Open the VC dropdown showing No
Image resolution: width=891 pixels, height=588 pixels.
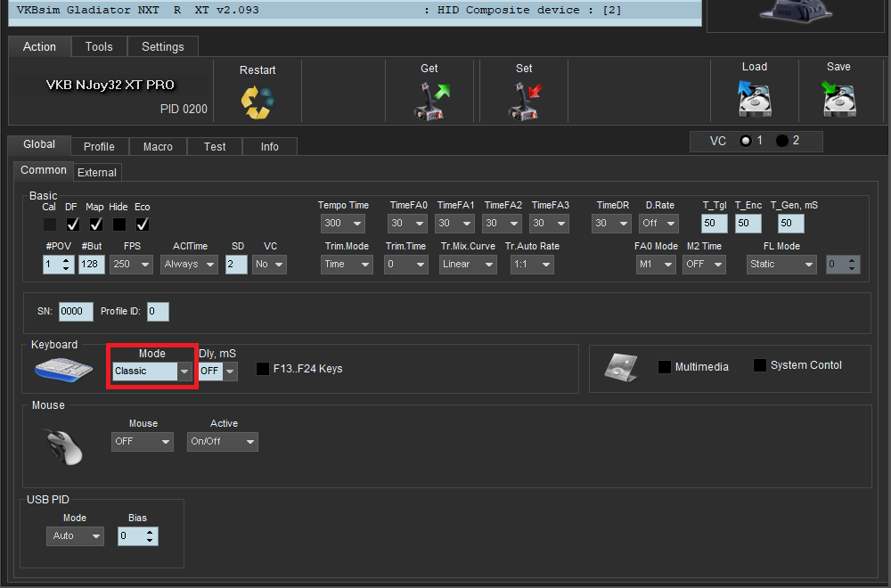pyautogui.click(x=269, y=265)
